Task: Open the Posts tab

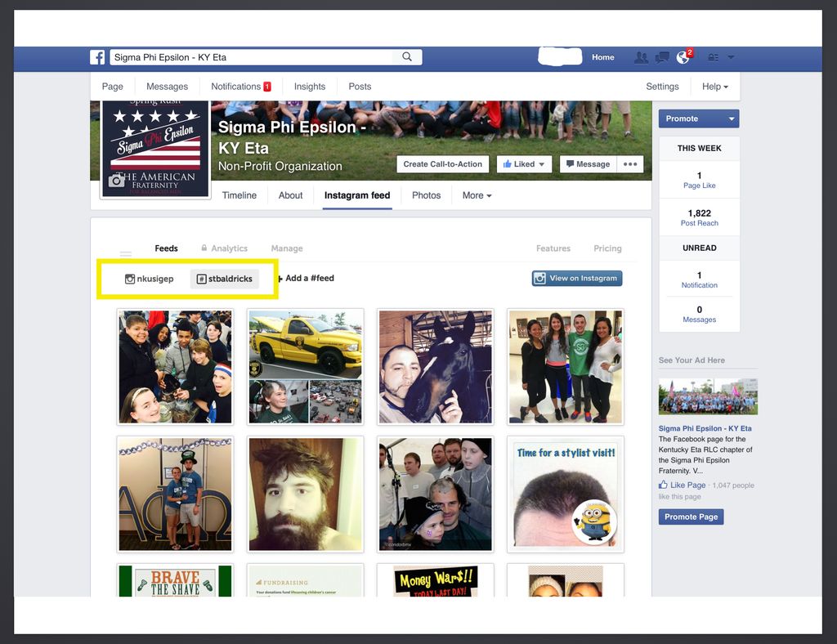Action: 360,87
